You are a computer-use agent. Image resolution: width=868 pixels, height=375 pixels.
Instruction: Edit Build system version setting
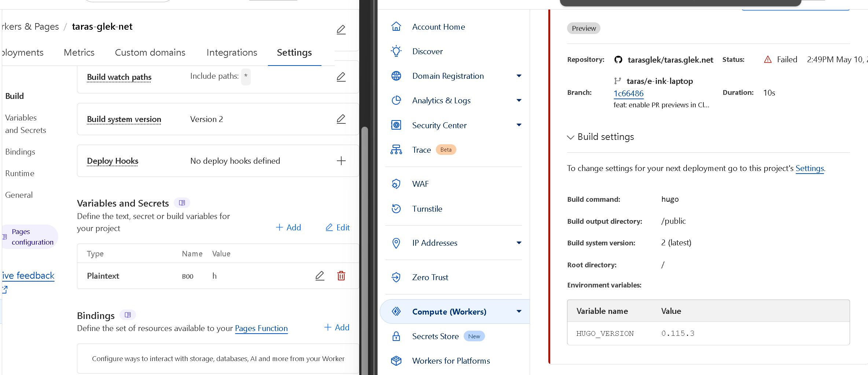pos(341,119)
